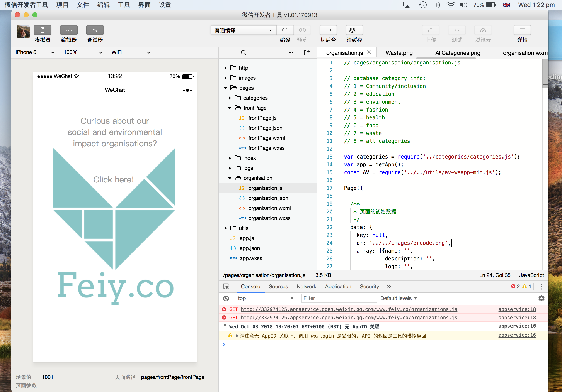Toggle the simulator panel button
Viewport: 562px width, 392px height.
[x=43, y=30]
